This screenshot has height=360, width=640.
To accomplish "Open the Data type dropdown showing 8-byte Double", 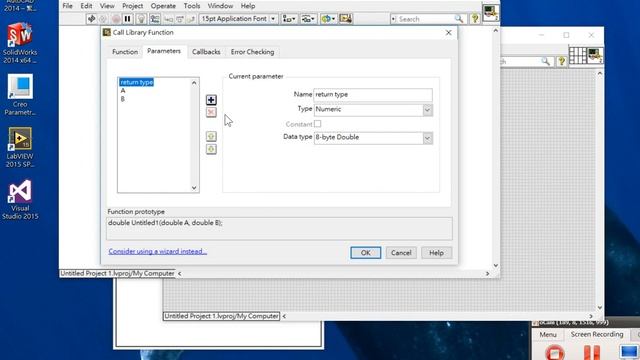I will click(373, 138).
